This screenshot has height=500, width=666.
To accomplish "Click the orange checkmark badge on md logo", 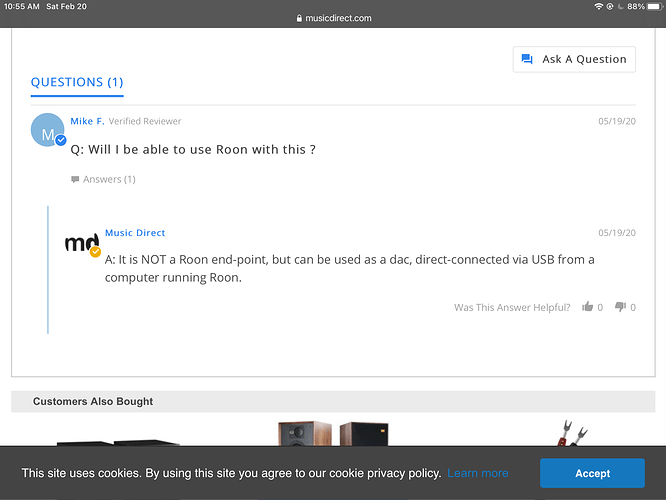I will coord(95,252).
